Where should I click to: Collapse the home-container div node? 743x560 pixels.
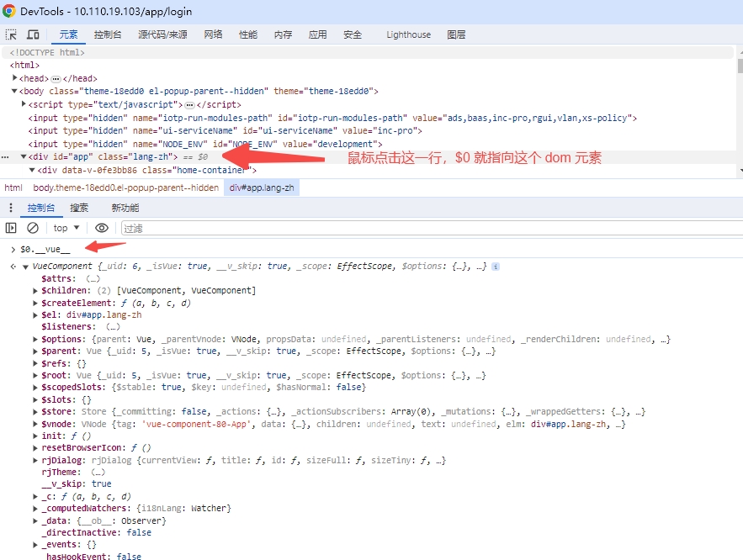click(x=33, y=170)
